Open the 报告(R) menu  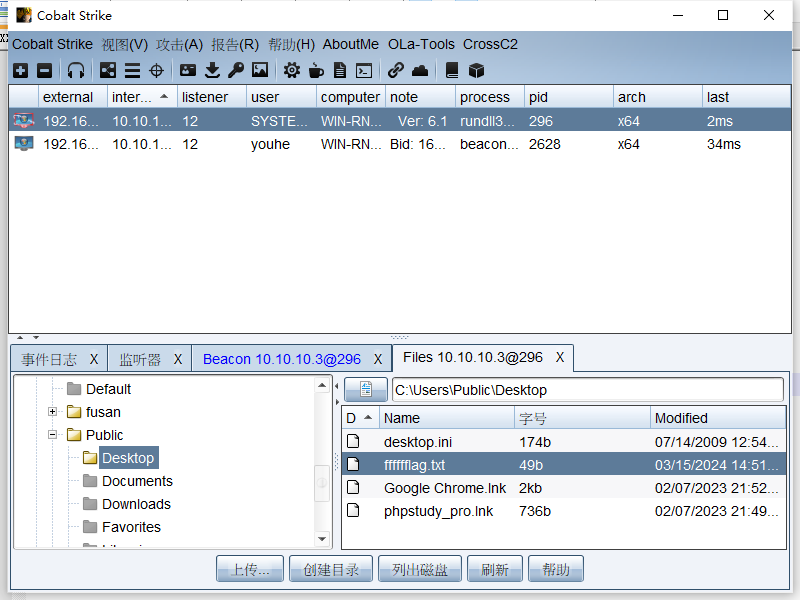tap(235, 44)
